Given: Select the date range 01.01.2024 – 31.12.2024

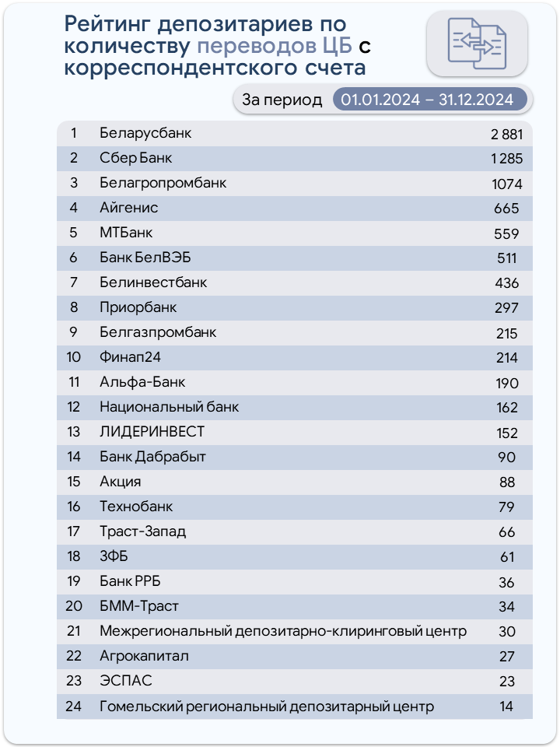Looking at the screenshot, I should pyautogui.click(x=429, y=100).
